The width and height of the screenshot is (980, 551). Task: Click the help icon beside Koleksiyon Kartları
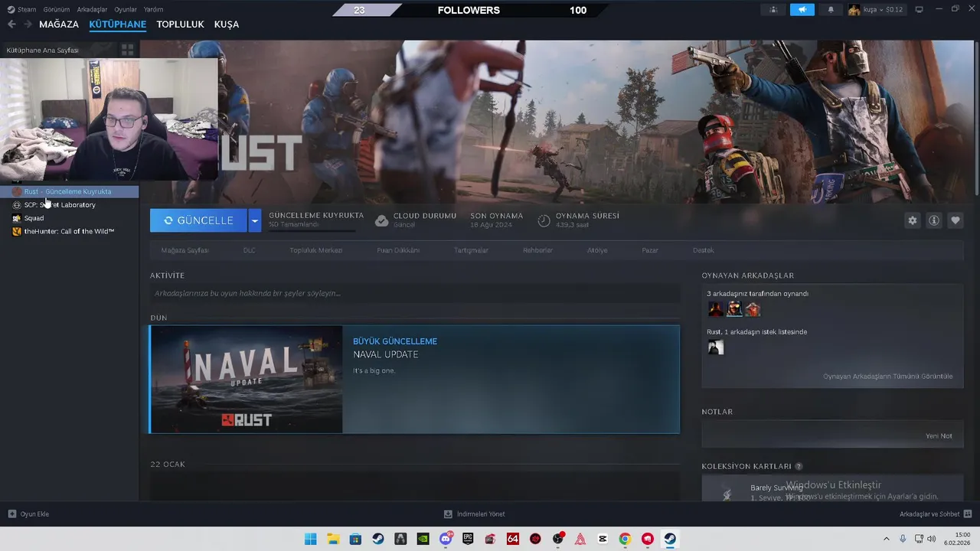[x=799, y=466]
